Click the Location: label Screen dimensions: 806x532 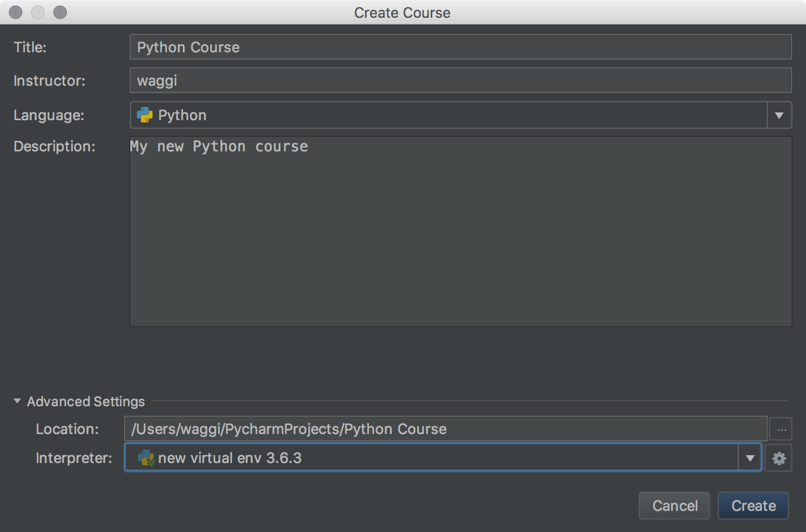(67, 429)
